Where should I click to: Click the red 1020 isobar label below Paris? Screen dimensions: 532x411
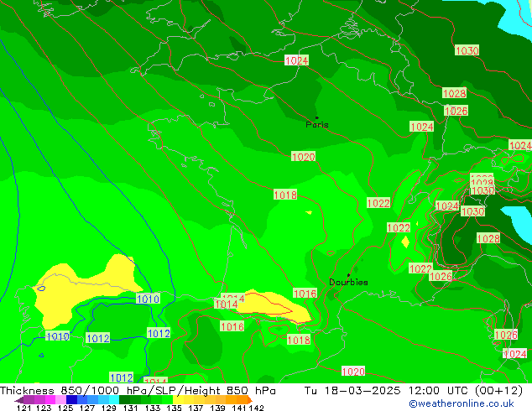(x=303, y=157)
